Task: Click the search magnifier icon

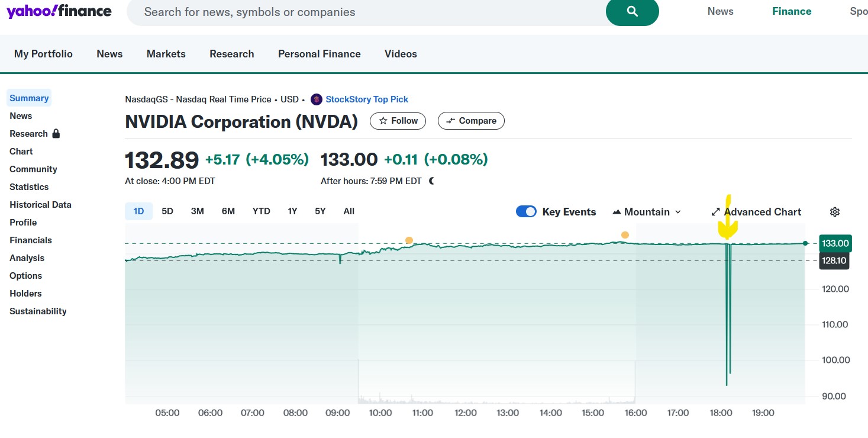Action: 632,12
